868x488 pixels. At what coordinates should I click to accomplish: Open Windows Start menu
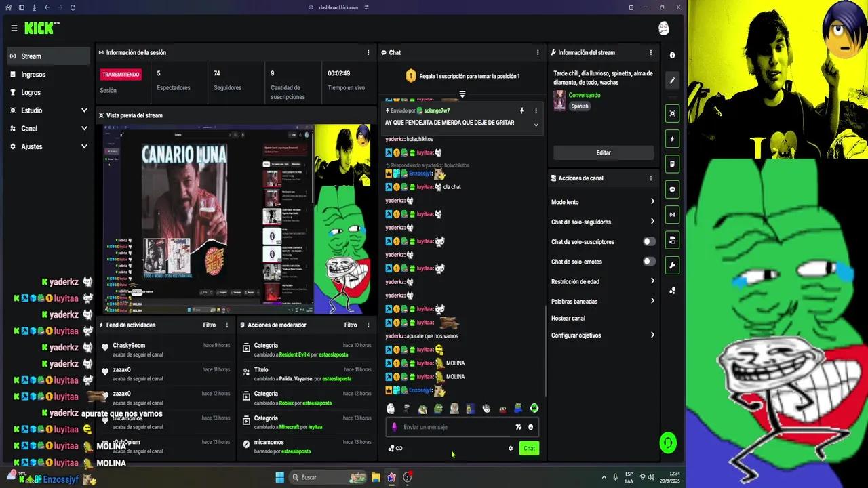point(279,477)
